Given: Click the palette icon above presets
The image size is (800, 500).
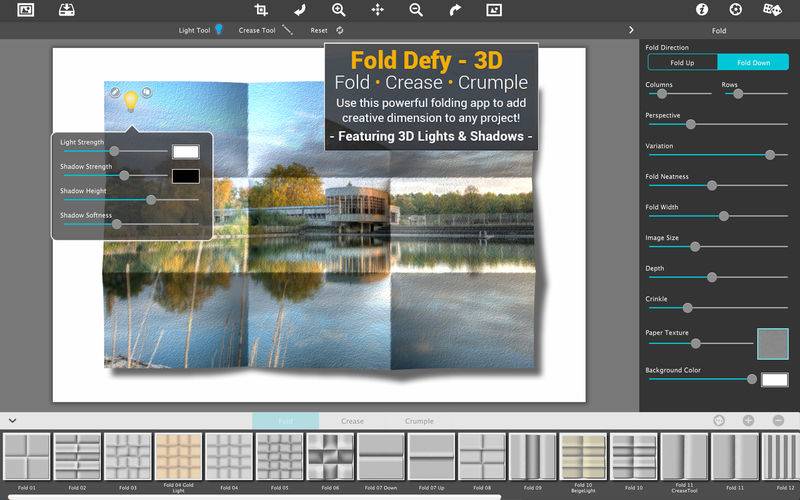Looking at the screenshot, I should coord(719,420).
